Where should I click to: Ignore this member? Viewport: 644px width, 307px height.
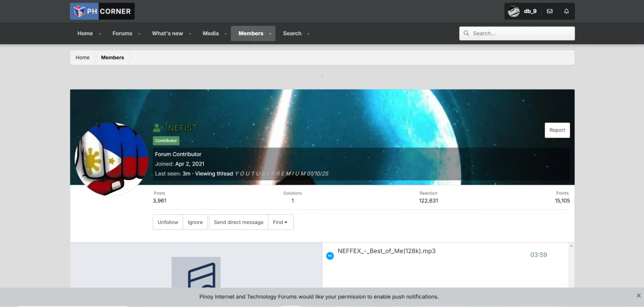(195, 222)
